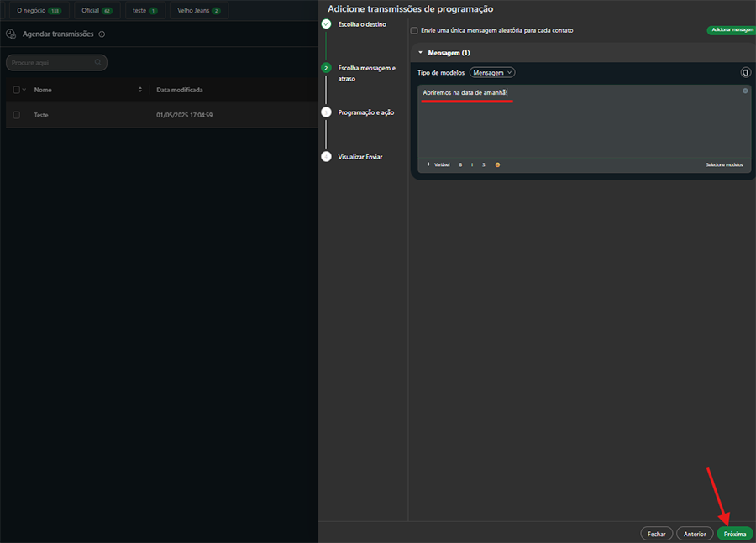
Task: Click the magnifier icon in the search box
Action: click(98, 62)
